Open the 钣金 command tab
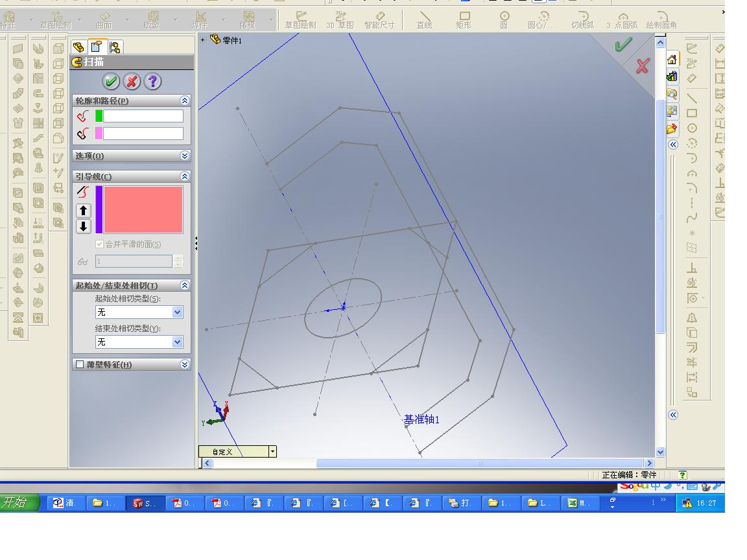The width and height of the screenshot is (747, 560). tap(152, 21)
